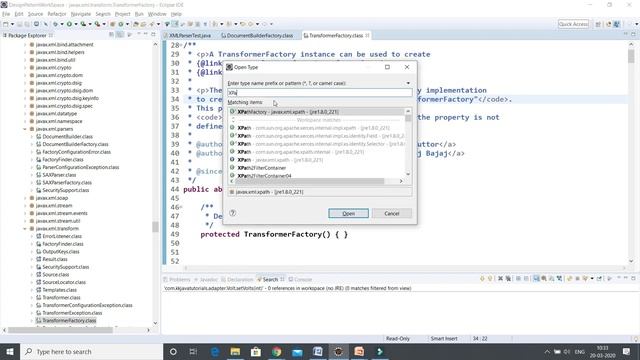Switch to the Java perspective icon

point(617,24)
